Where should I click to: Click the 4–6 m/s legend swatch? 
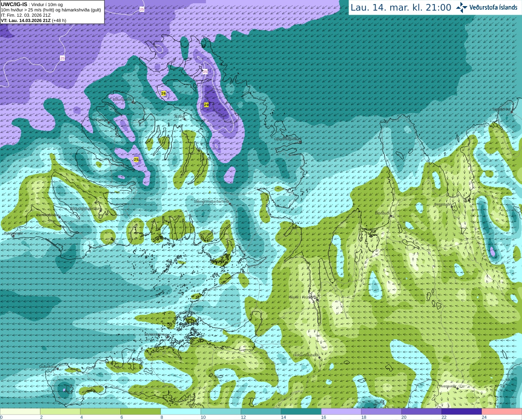pos(100,411)
